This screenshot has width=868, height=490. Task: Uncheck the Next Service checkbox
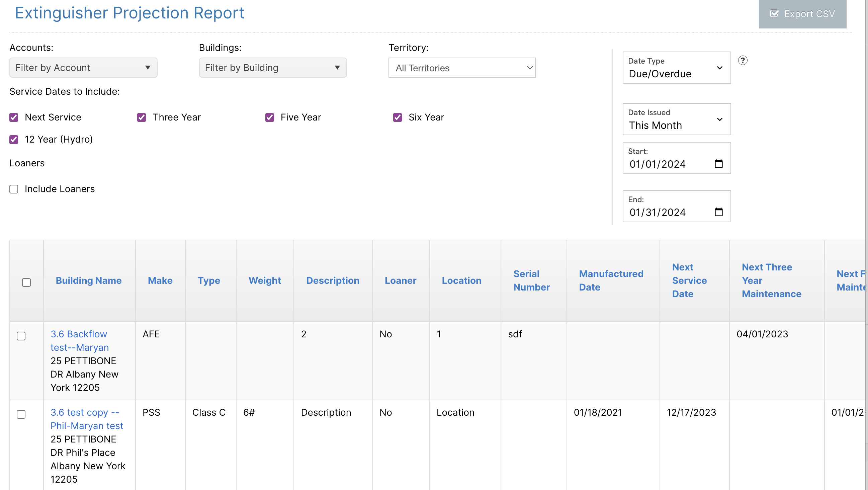[14, 117]
